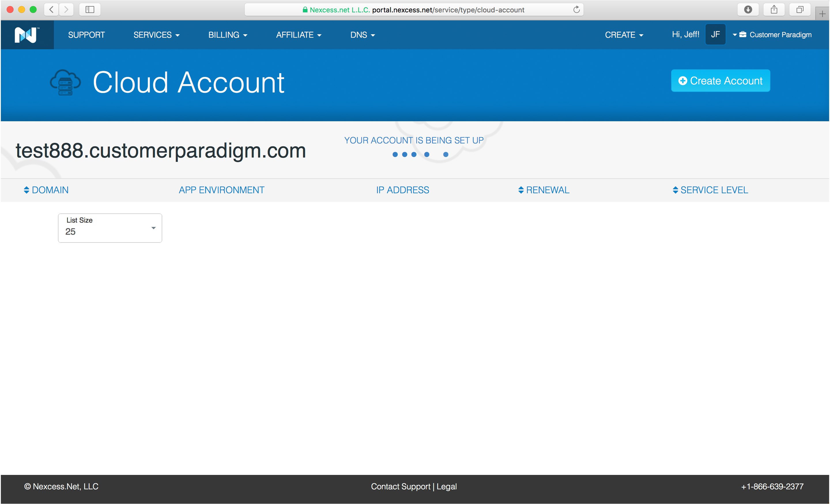The width and height of the screenshot is (830, 504).
Task: Open the CREATE dropdown menu
Action: 624,35
